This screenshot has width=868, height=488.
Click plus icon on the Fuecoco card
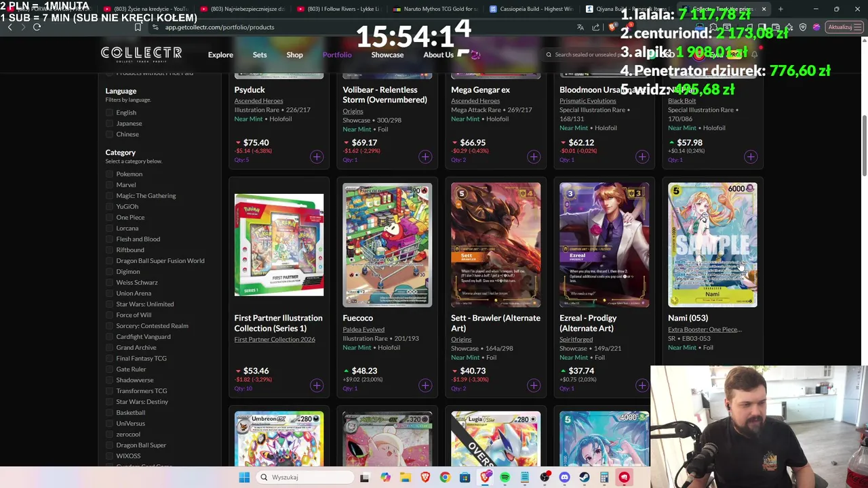pos(425,386)
